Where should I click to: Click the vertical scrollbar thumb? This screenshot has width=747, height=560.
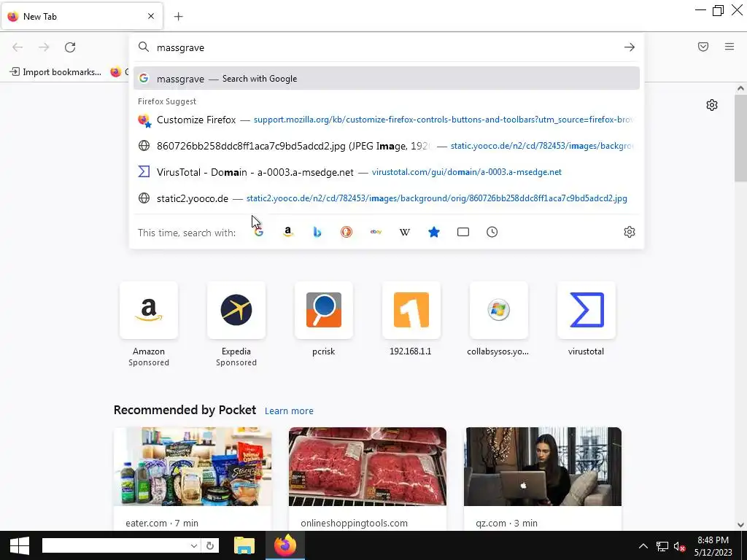740,138
